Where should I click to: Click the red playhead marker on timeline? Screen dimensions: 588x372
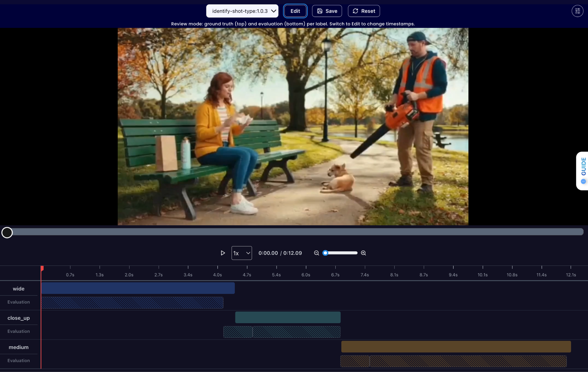click(42, 268)
